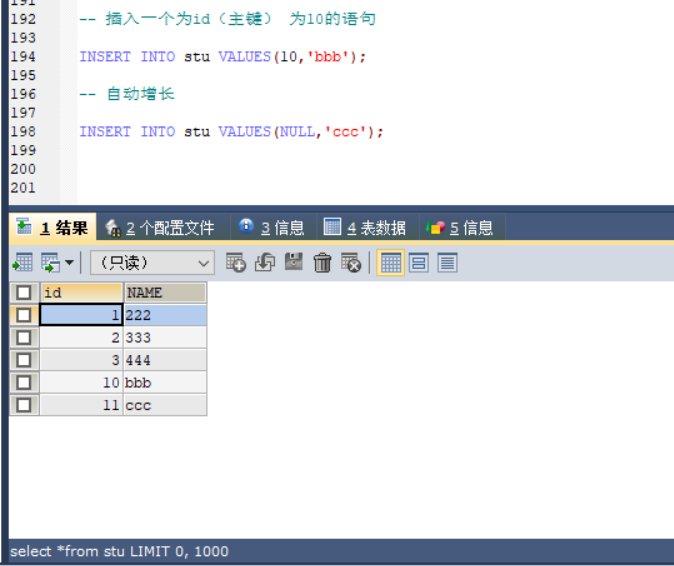674x566 pixels.
Task: Select the id cell with value 1
Action: point(82,315)
